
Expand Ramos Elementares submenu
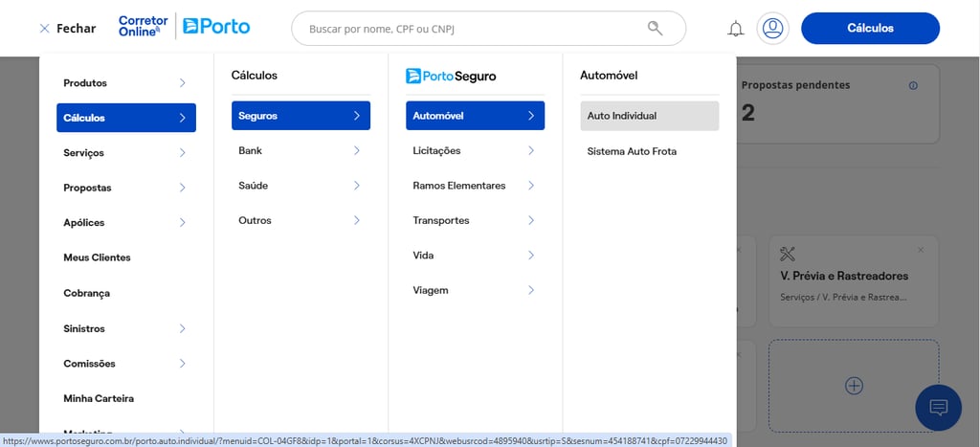(475, 186)
